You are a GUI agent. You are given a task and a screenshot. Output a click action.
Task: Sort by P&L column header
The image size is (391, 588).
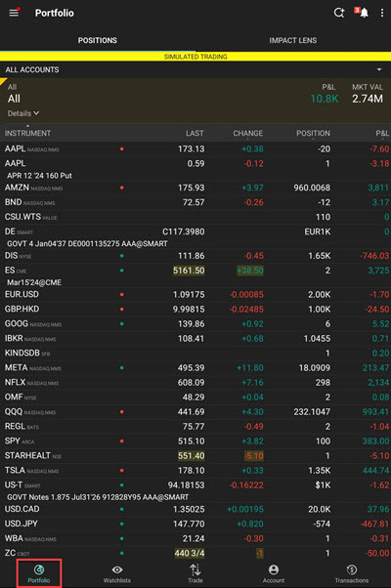click(x=382, y=134)
